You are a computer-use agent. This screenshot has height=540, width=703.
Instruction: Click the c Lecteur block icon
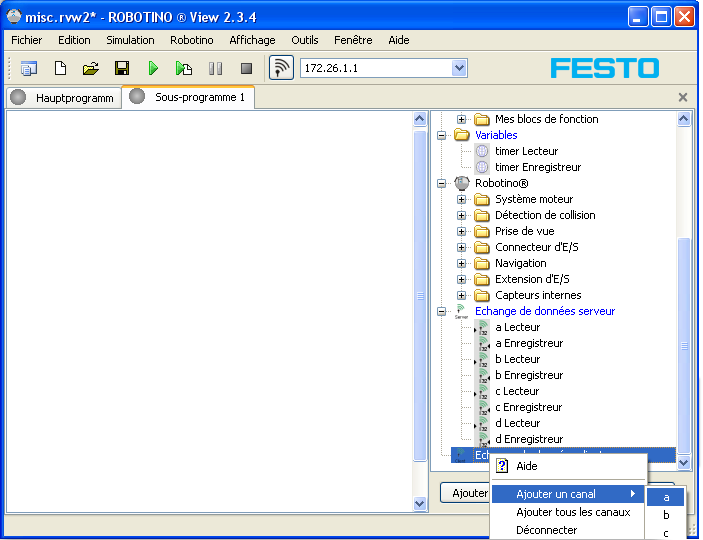coord(482,392)
